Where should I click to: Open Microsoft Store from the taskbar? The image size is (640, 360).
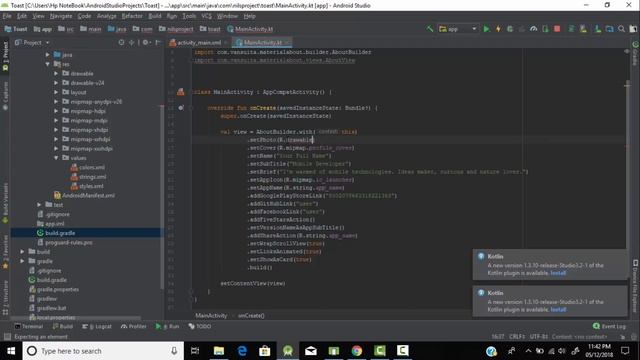point(265,351)
